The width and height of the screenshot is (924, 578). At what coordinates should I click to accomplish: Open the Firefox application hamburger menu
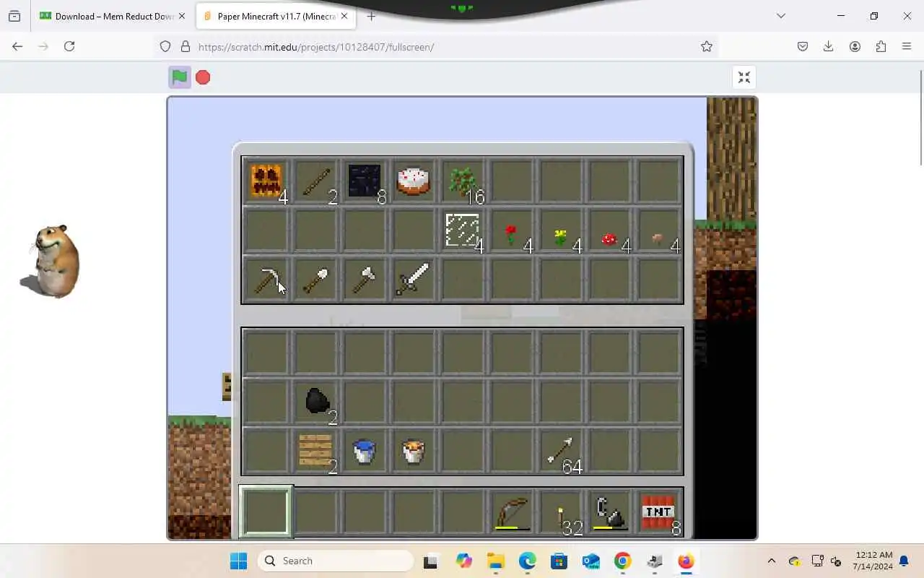pos(907,46)
